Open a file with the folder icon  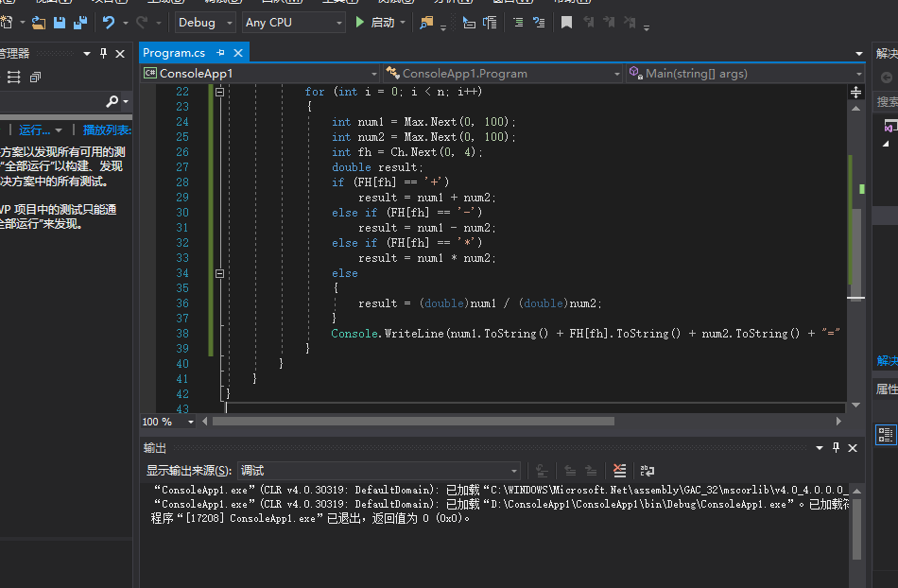coord(39,23)
